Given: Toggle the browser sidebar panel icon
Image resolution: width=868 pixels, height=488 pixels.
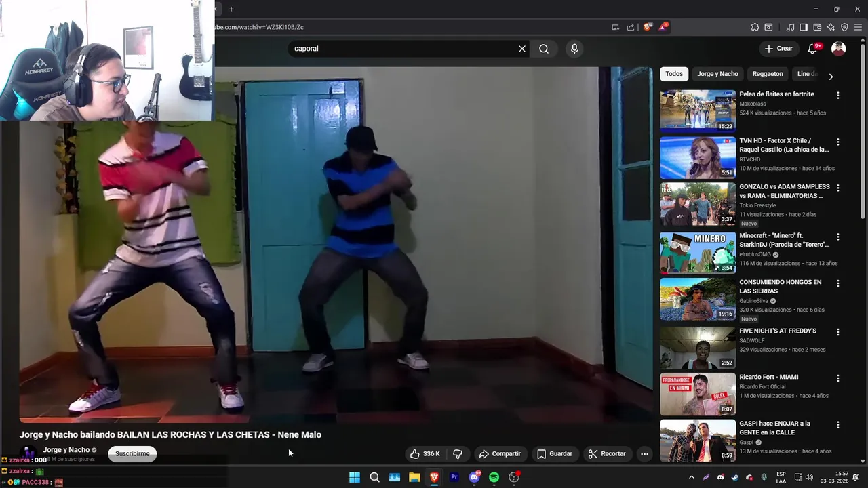Looking at the screenshot, I should pos(804,27).
